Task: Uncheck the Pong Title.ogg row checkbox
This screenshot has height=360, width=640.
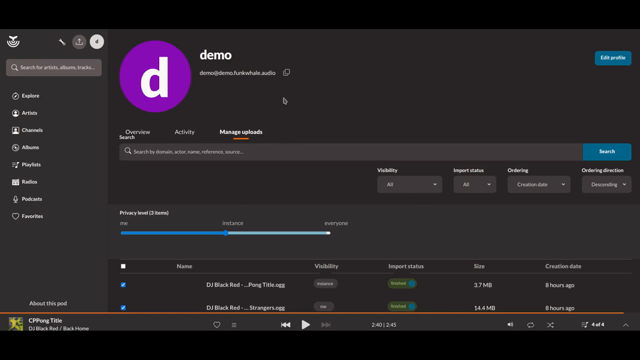Action: 123,285
